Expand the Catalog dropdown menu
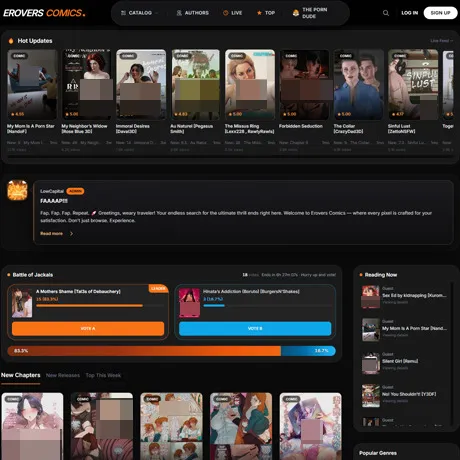 (139, 13)
